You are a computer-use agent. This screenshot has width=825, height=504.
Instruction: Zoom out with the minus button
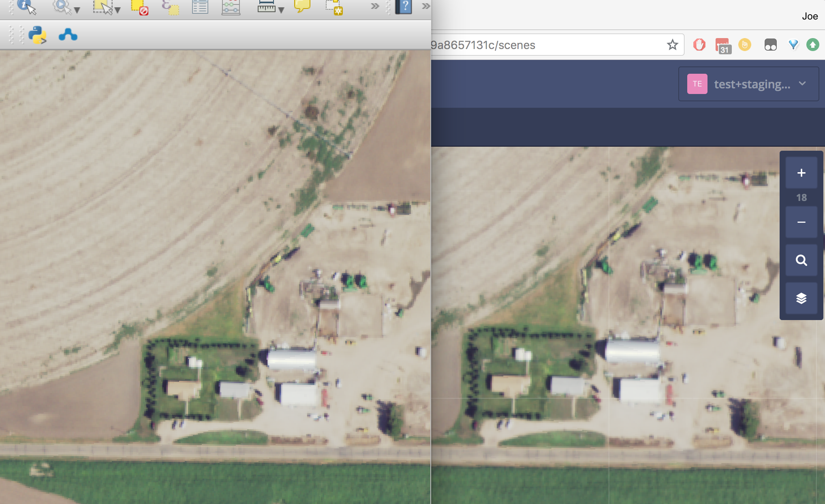(x=801, y=222)
